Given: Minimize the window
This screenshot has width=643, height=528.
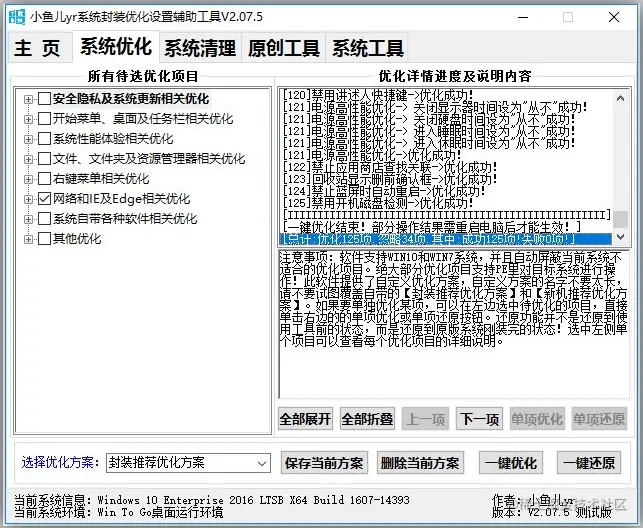Looking at the screenshot, I should pyautogui.click(x=523, y=17).
